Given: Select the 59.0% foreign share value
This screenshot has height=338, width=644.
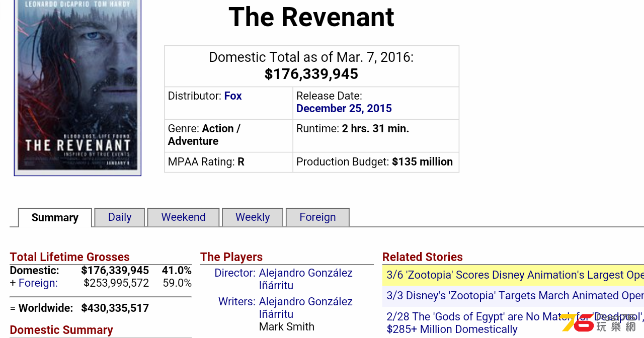Looking at the screenshot, I should (x=177, y=283).
